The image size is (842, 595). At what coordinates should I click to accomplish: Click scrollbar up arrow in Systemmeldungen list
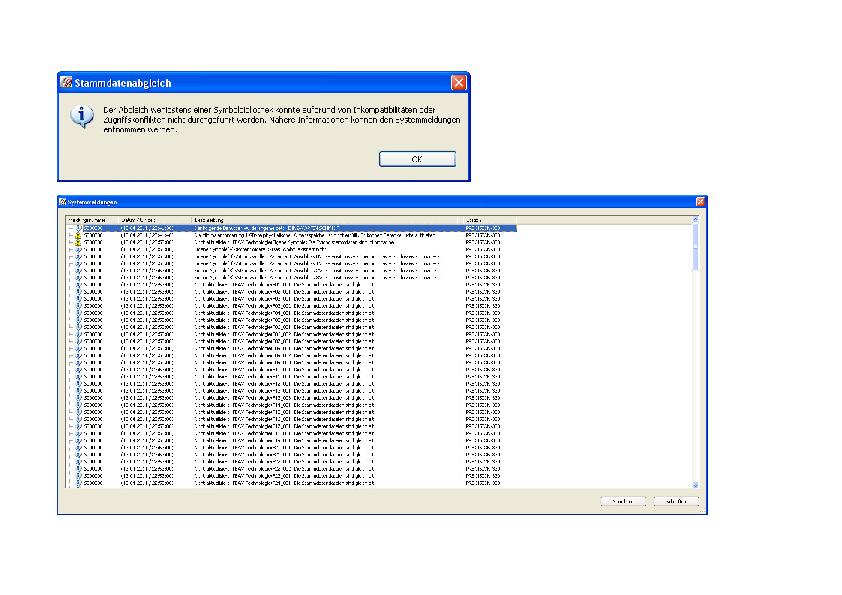click(x=695, y=220)
